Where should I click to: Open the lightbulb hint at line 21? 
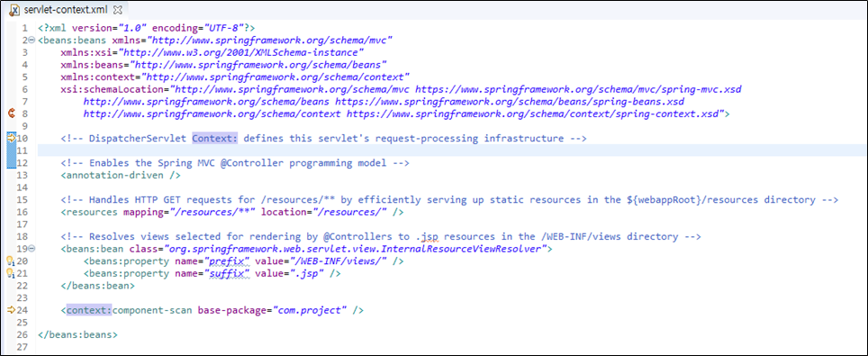point(10,273)
